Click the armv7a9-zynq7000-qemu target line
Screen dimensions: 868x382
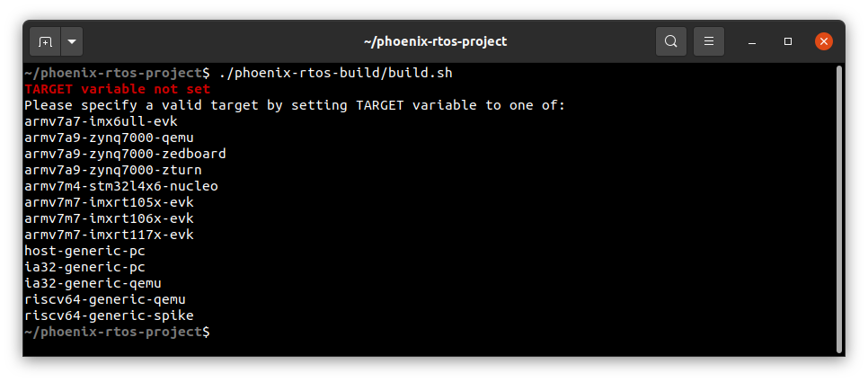[x=109, y=138]
